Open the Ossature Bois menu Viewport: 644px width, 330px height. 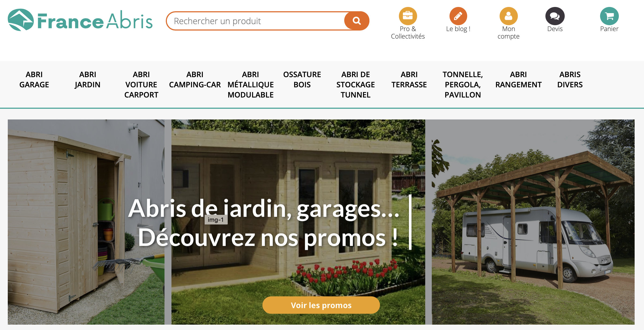[x=302, y=80]
